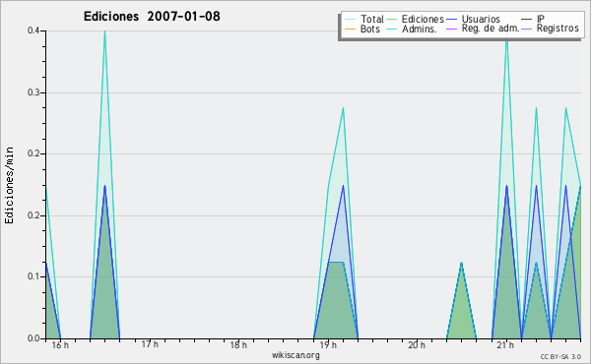The width and height of the screenshot is (591, 364).
Task: Click the Reg. de adm. legend label
Action: click(491, 29)
